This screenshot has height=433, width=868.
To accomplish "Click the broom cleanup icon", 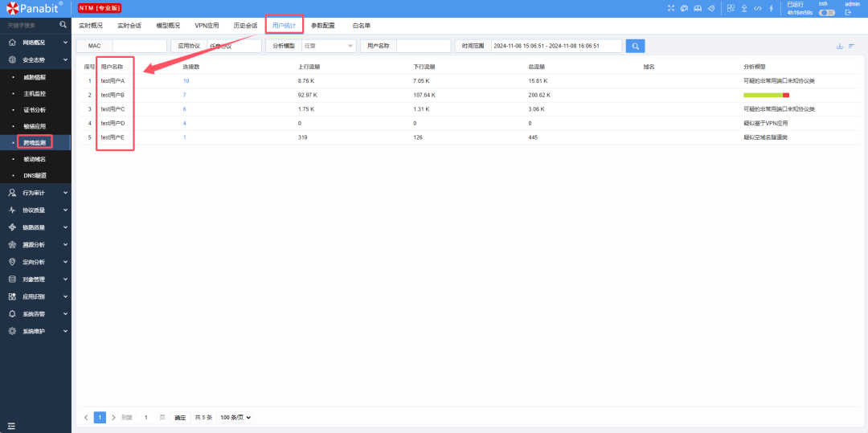I will click(711, 8).
